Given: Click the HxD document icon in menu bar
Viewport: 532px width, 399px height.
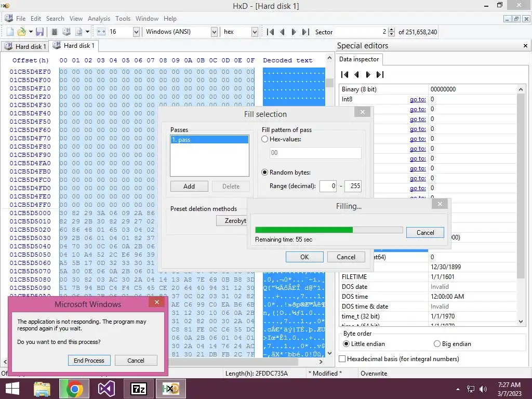Looking at the screenshot, I should click(x=8, y=18).
